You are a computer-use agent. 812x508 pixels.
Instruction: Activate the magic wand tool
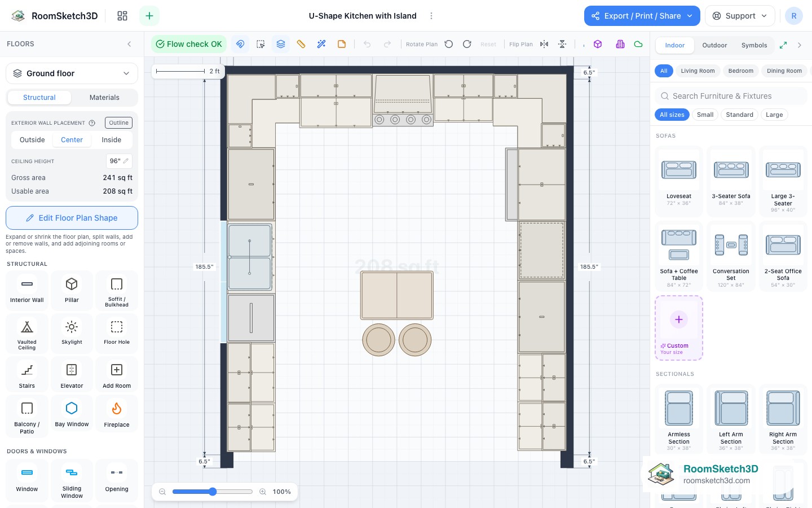[x=321, y=44]
